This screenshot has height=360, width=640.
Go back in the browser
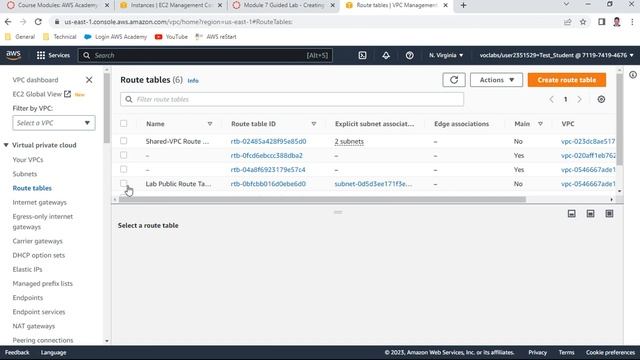pyautogui.click(x=8, y=22)
